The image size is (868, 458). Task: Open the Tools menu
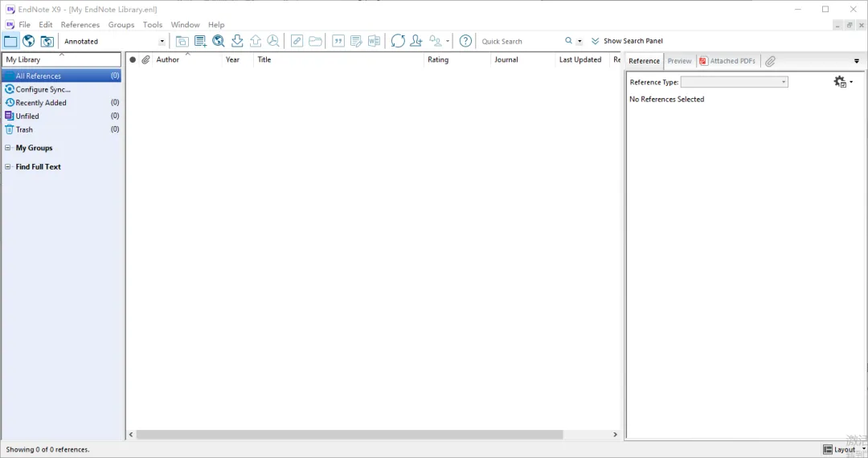pyautogui.click(x=152, y=24)
